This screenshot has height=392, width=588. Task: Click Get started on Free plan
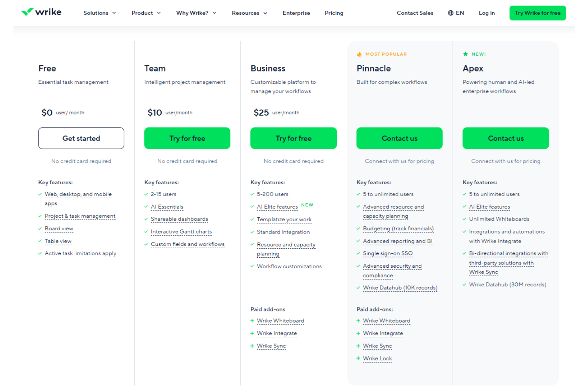pos(81,138)
